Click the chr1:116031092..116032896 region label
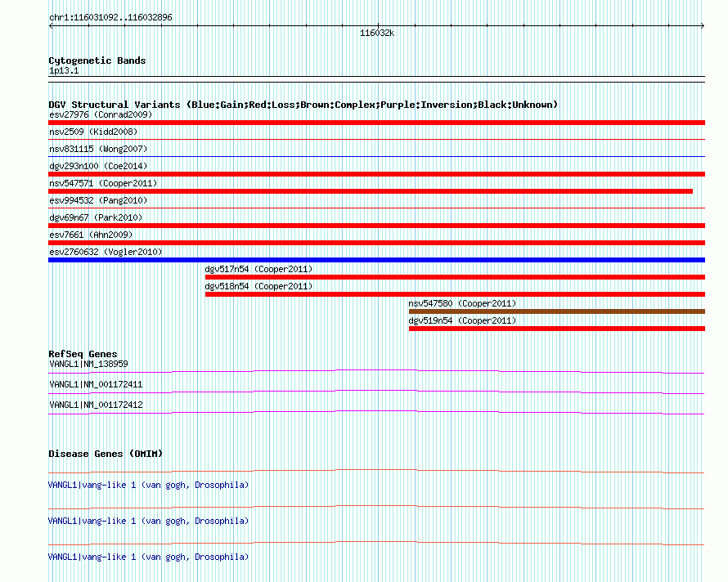Image resolution: width=728 pixels, height=582 pixels. point(110,17)
